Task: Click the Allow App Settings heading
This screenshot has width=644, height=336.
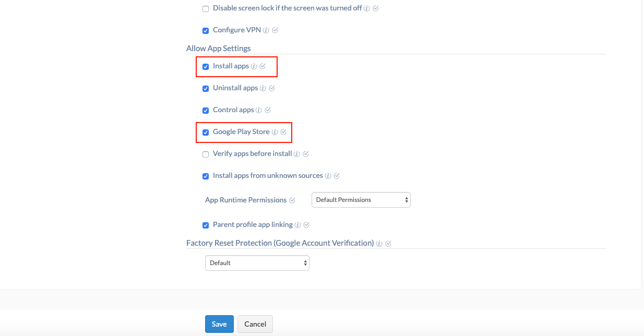Action: [x=219, y=48]
